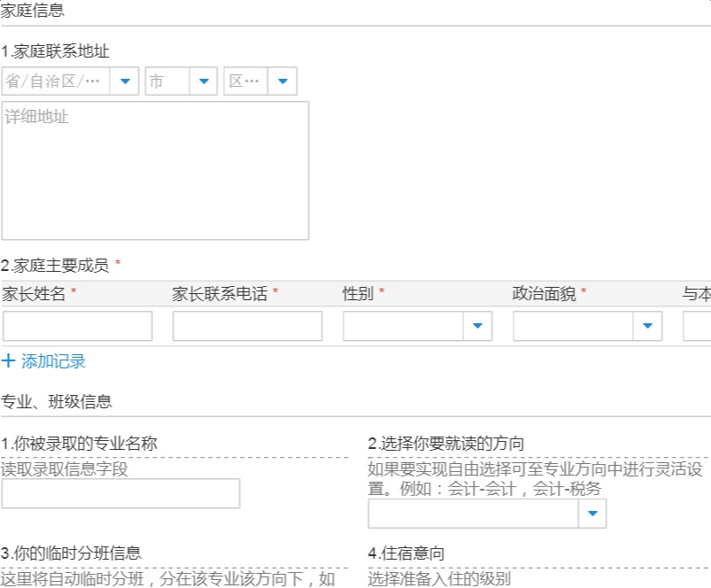Screen dimensions: 711x588
Task: Expand the 就读方向 dropdown arrow
Action: tap(592, 514)
